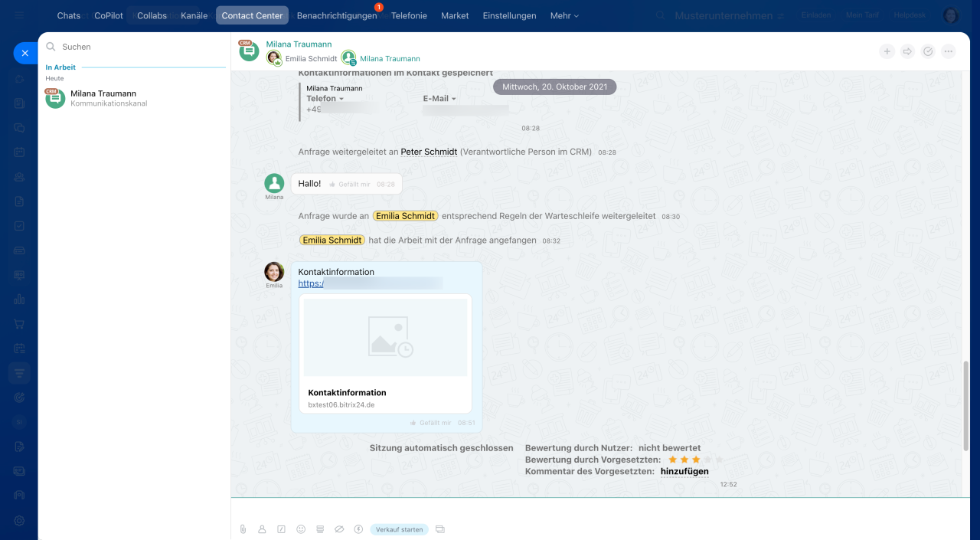Click the Kontaktinformation title in link preview card

[347, 392]
